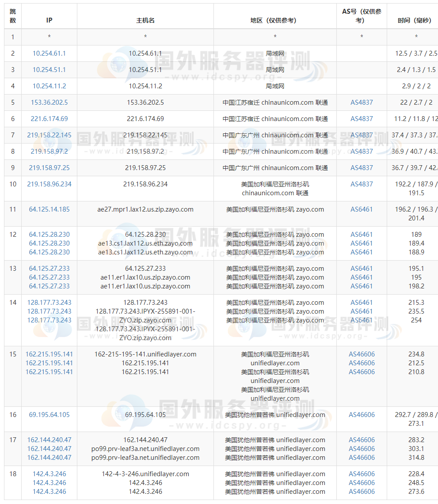Image resolution: width=438 pixels, height=504 pixels.
Task: Click 局域网 region in hop 2 row
Action: (275, 53)
